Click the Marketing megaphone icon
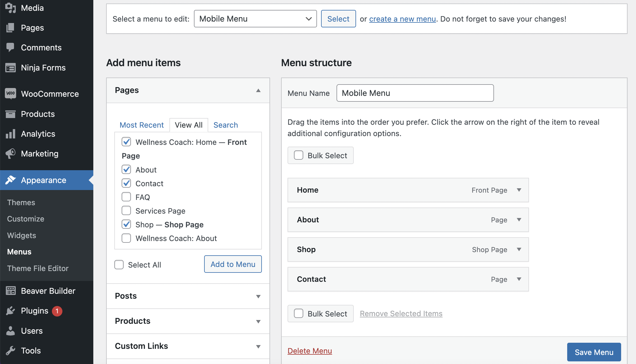 pos(10,154)
